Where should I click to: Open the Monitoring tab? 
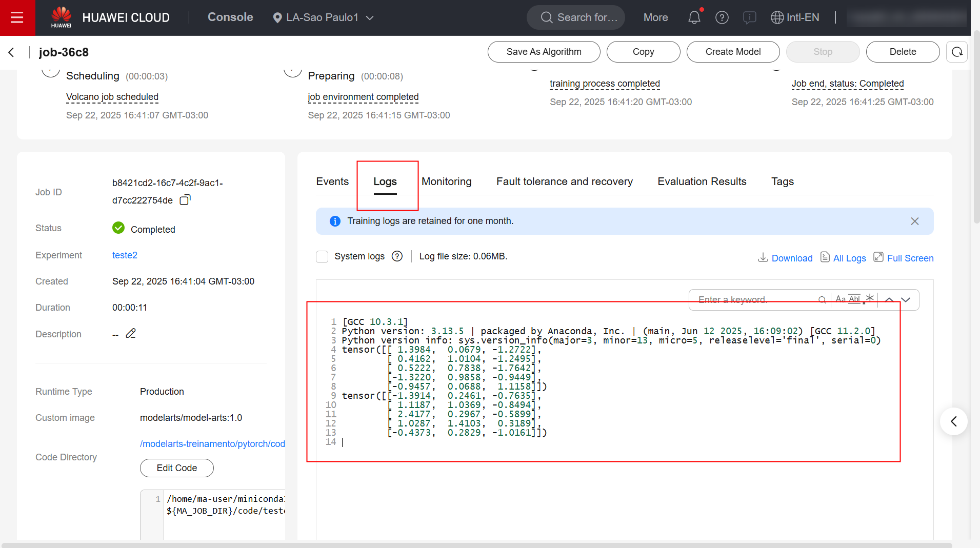tap(446, 181)
